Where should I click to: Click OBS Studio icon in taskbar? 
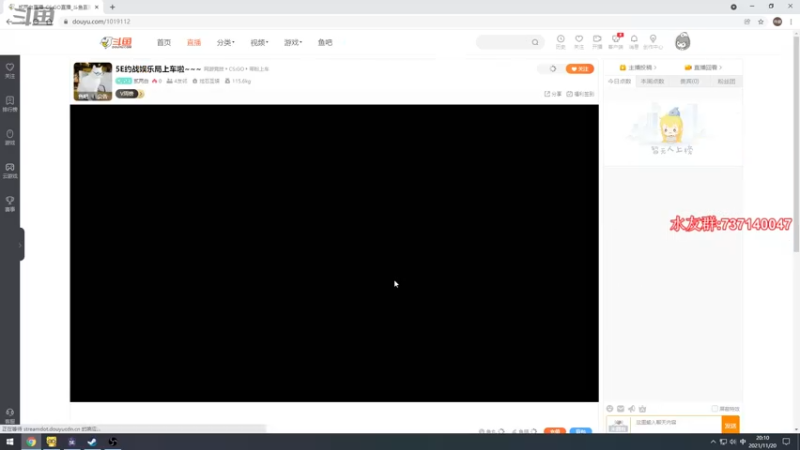coord(112,442)
